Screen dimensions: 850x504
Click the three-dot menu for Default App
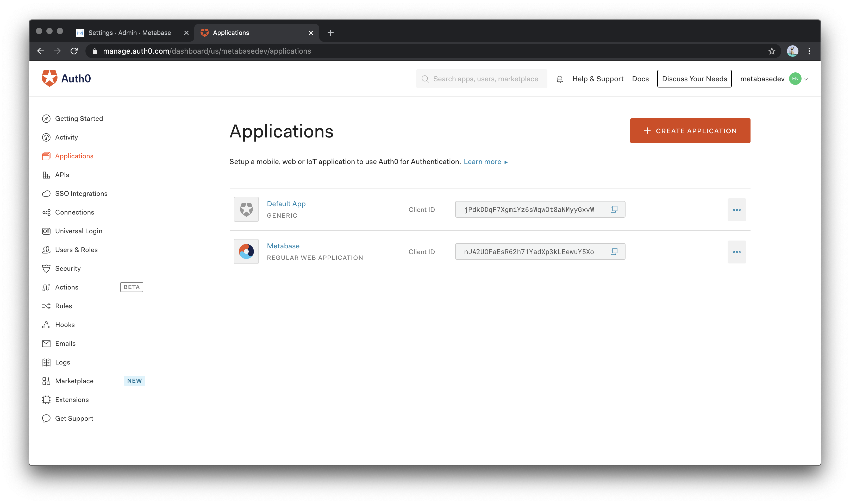click(737, 209)
